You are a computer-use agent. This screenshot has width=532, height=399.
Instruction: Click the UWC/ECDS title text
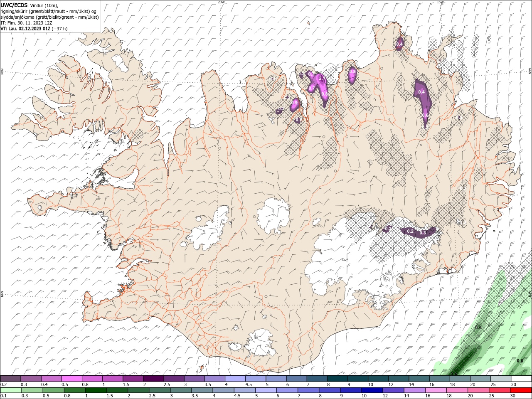pos(14,5)
